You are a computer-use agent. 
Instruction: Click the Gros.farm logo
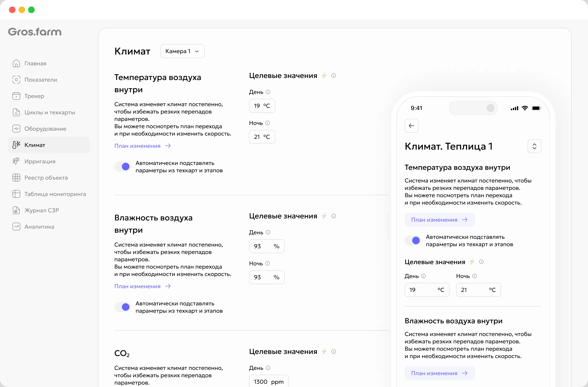35,32
